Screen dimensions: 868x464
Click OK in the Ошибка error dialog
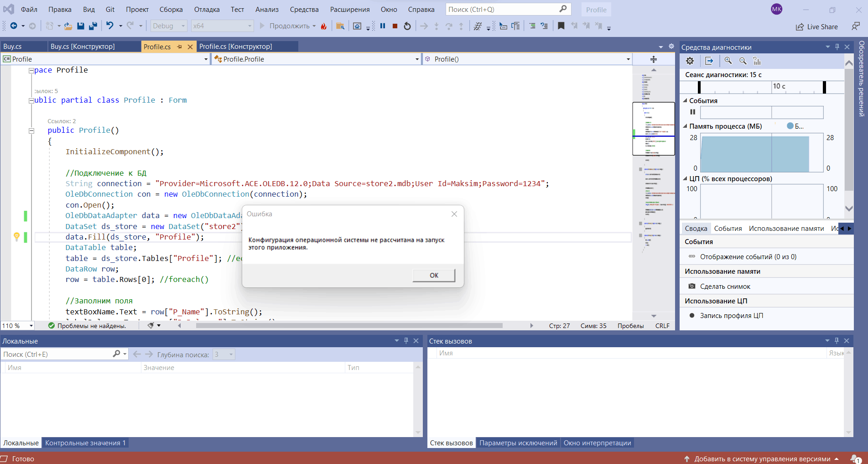pyautogui.click(x=434, y=275)
